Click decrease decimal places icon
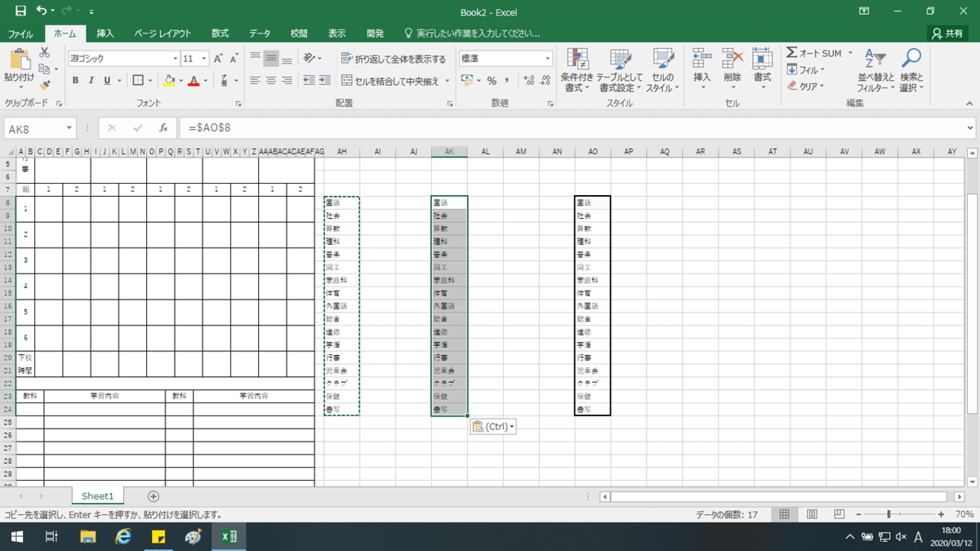Screen dimensions: 980x551 coord(546,81)
